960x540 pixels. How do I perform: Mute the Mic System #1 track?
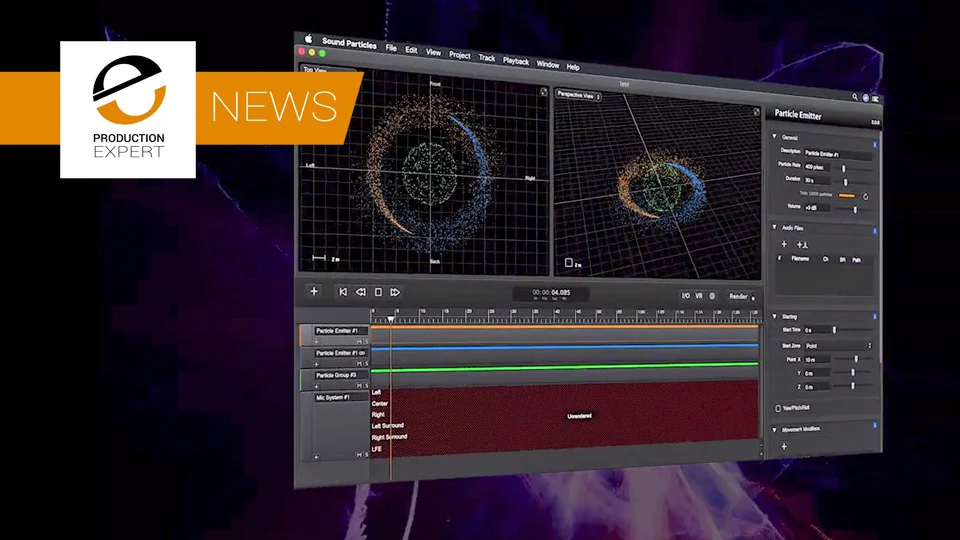(359, 456)
